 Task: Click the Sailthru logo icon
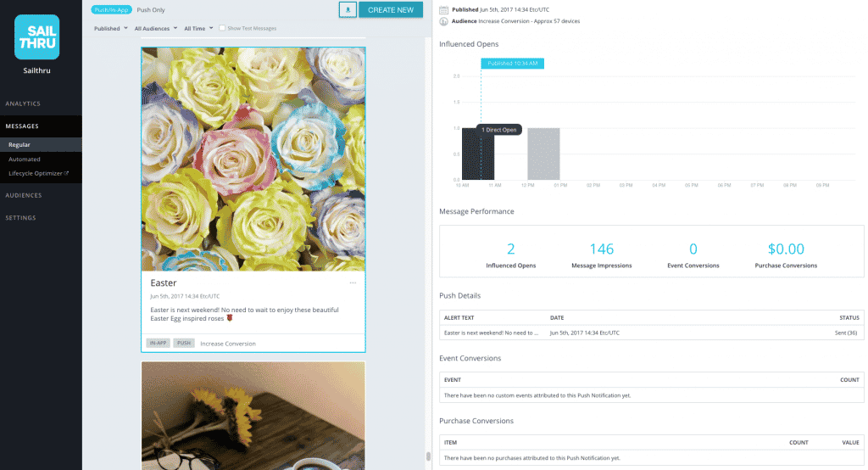point(37,37)
